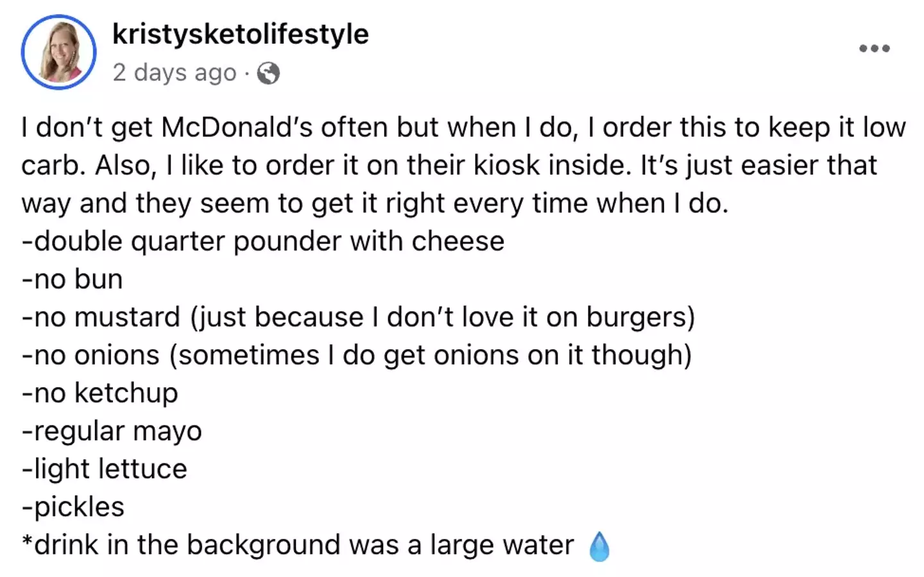Click the "double quarter pounder with cheese" line
This screenshot has height=577, width=924.
pyautogui.click(x=263, y=241)
